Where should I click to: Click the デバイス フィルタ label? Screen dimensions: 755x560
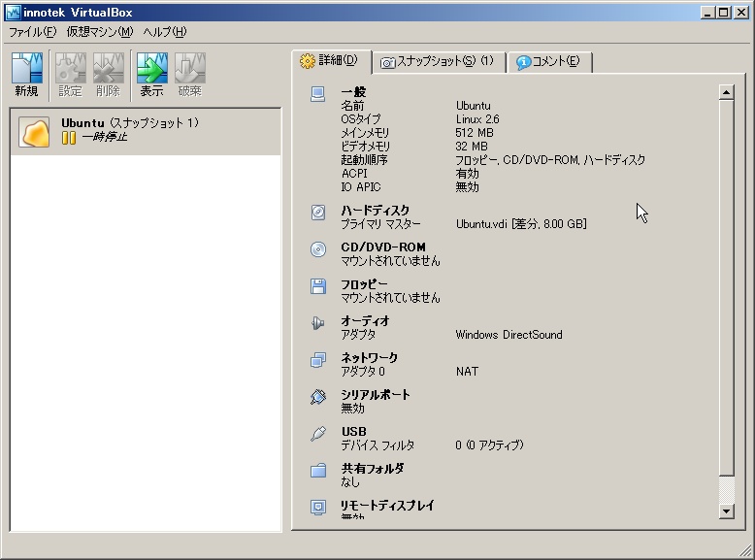pos(377,445)
